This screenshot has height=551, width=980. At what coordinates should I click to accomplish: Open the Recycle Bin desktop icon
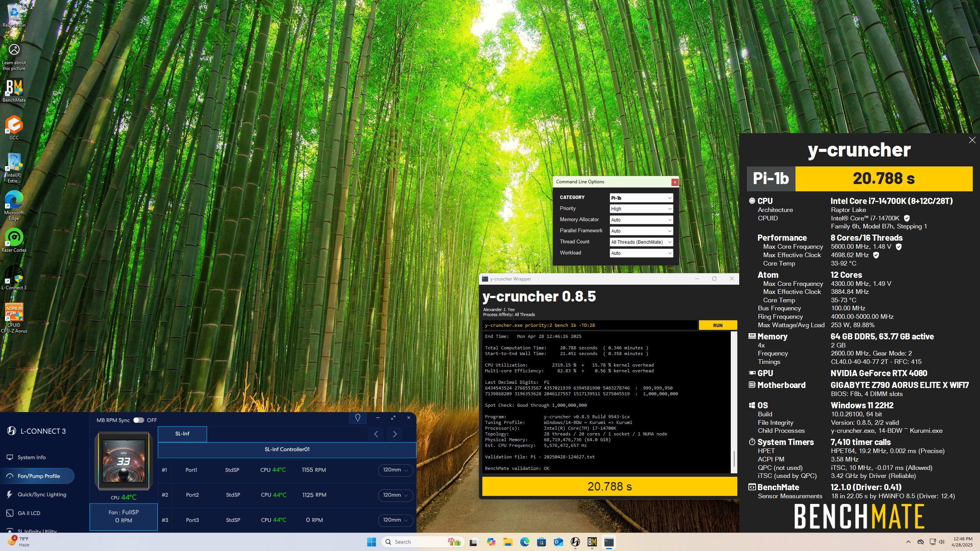coord(14,15)
